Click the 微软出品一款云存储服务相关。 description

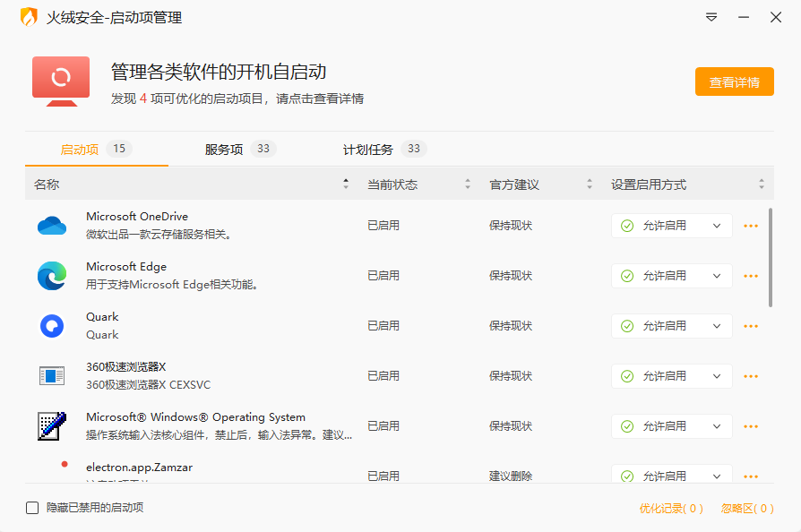159,235
